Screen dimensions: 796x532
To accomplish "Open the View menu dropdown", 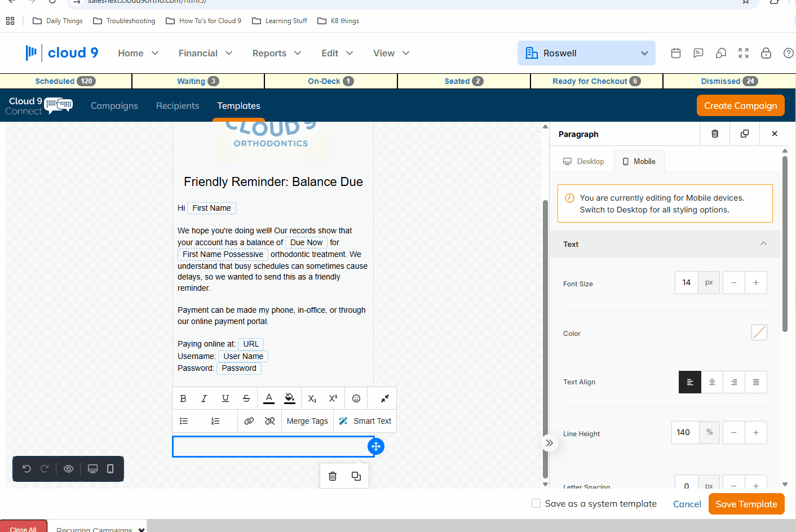I will point(391,53).
